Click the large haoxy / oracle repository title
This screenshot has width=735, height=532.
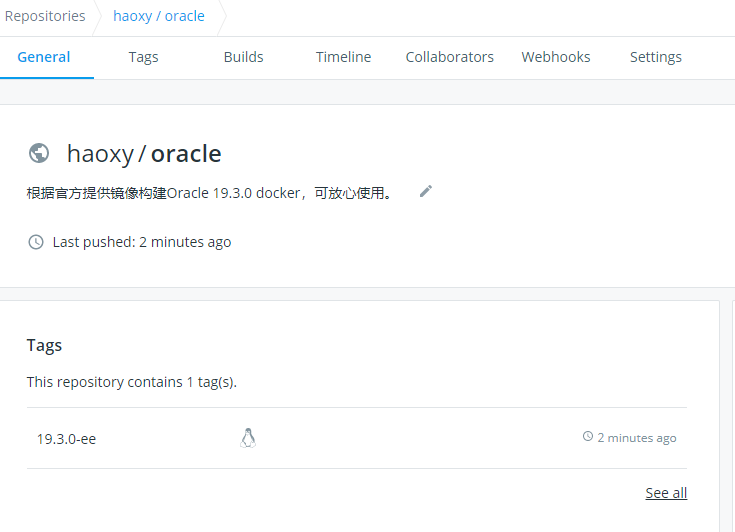point(144,154)
